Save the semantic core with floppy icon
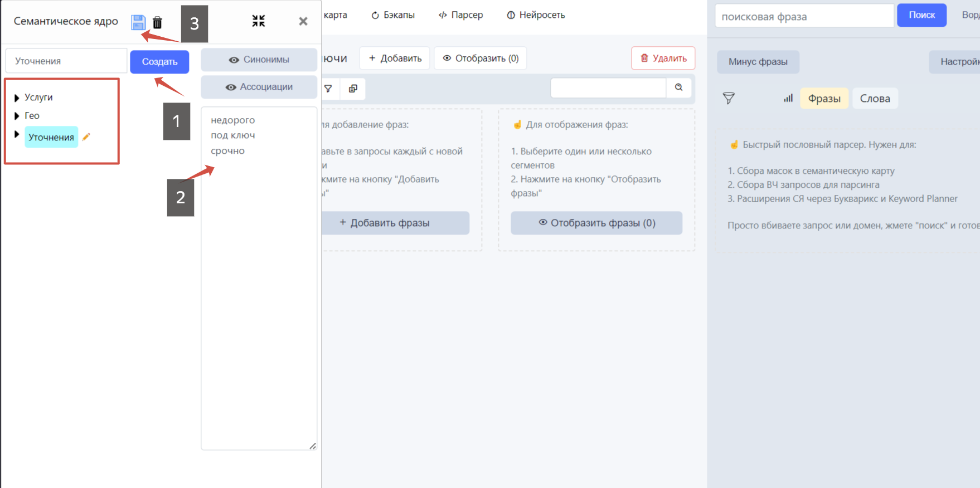Viewport: 980px width, 488px height. (138, 22)
